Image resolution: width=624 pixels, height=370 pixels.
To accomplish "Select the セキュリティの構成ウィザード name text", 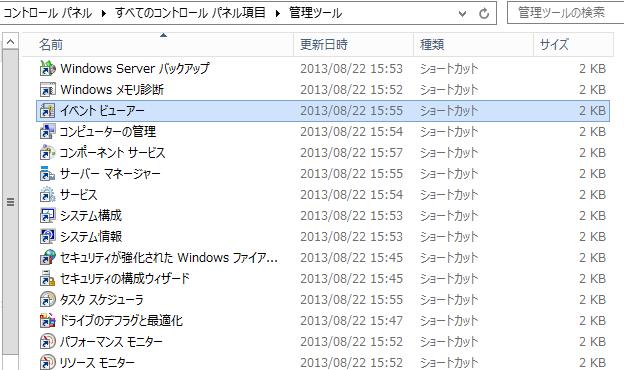I will [125, 279].
